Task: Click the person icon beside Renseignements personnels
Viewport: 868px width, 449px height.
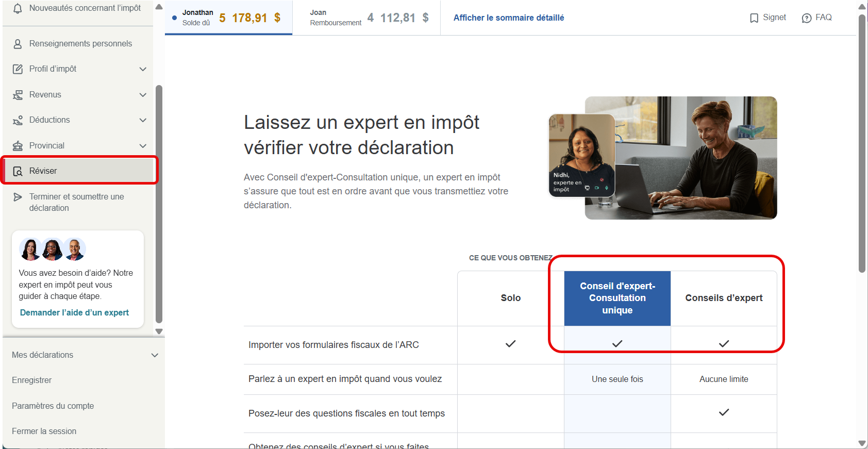Action: click(x=18, y=44)
